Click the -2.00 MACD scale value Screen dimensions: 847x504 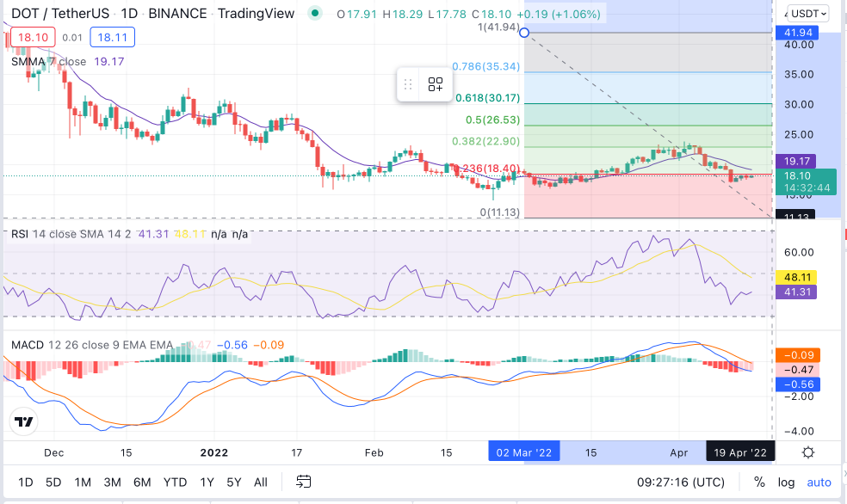tap(799, 396)
